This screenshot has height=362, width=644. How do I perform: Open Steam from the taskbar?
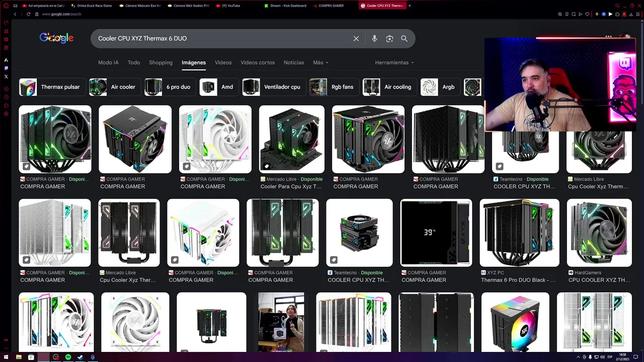(80, 357)
